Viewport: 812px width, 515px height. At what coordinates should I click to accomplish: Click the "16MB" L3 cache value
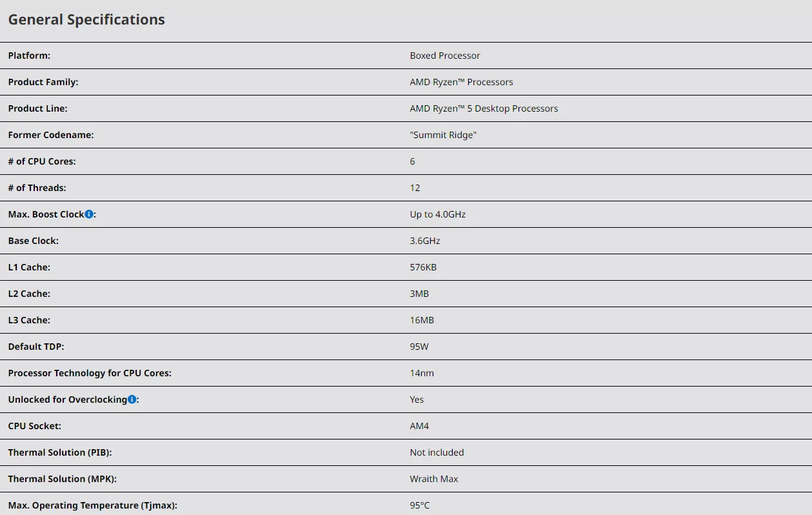point(422,320)
